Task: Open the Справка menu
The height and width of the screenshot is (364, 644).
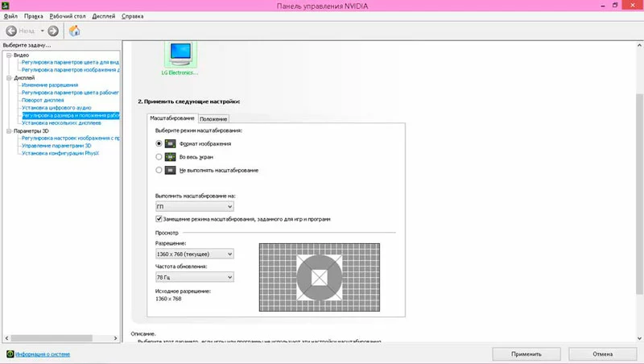Action: (x=132, y=16)
